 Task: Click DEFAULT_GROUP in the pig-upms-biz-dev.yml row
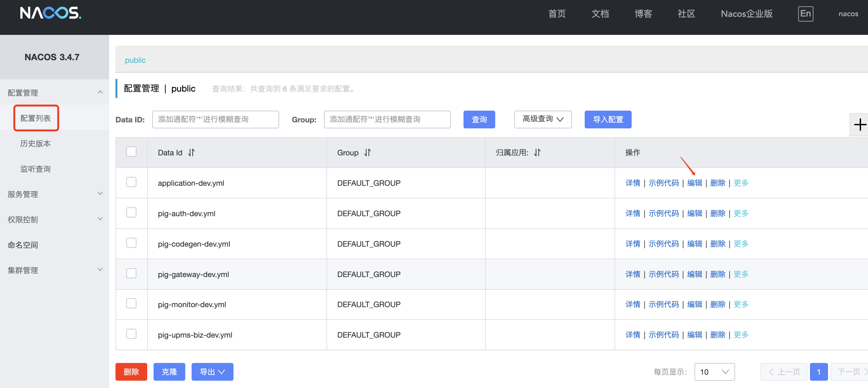pyautogui.click(x=369, y=335)
